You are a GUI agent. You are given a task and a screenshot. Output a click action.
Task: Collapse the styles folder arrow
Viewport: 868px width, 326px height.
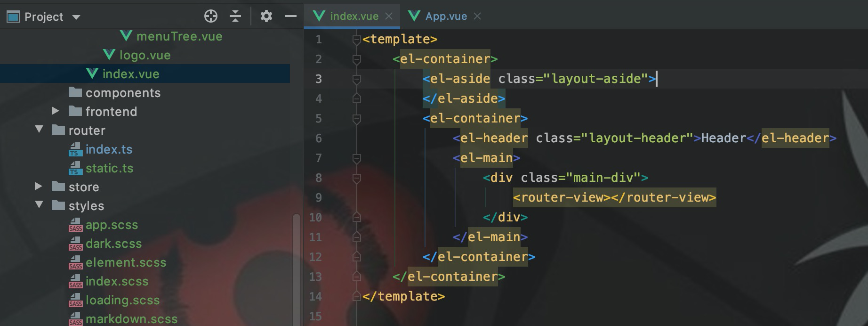coord(39,205)
